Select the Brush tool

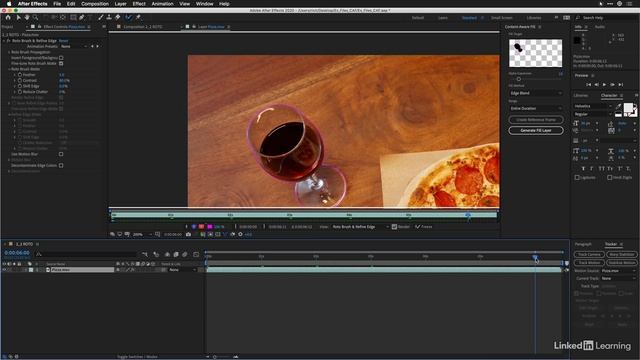click(x=101, y=18)
